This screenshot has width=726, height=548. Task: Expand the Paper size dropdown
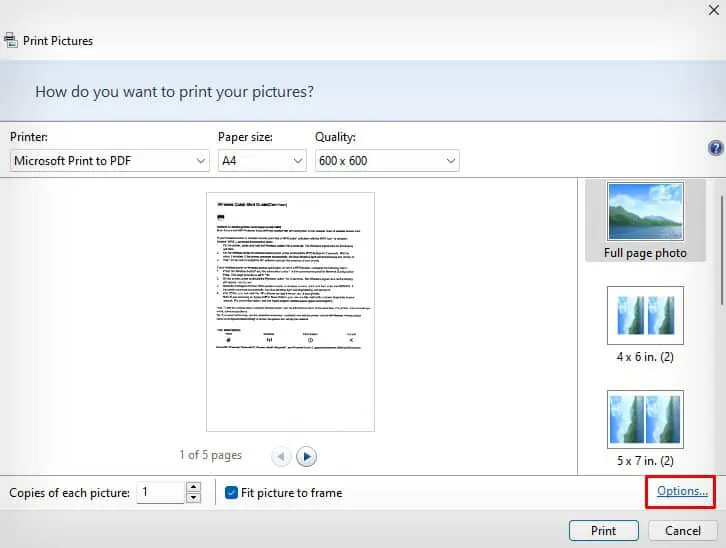262,160
